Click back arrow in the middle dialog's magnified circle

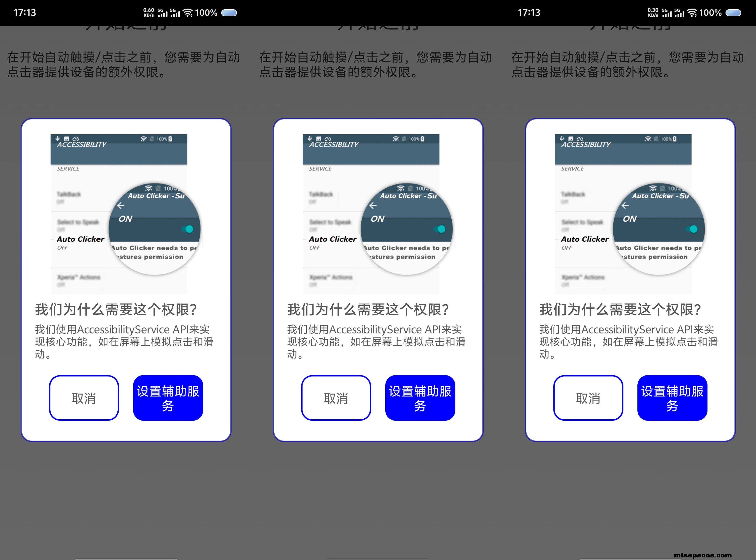pos(373,206)
